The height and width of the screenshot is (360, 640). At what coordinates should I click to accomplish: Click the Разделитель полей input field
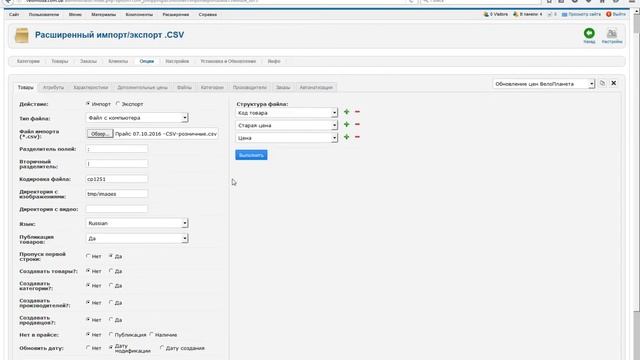tap(117, 149)
